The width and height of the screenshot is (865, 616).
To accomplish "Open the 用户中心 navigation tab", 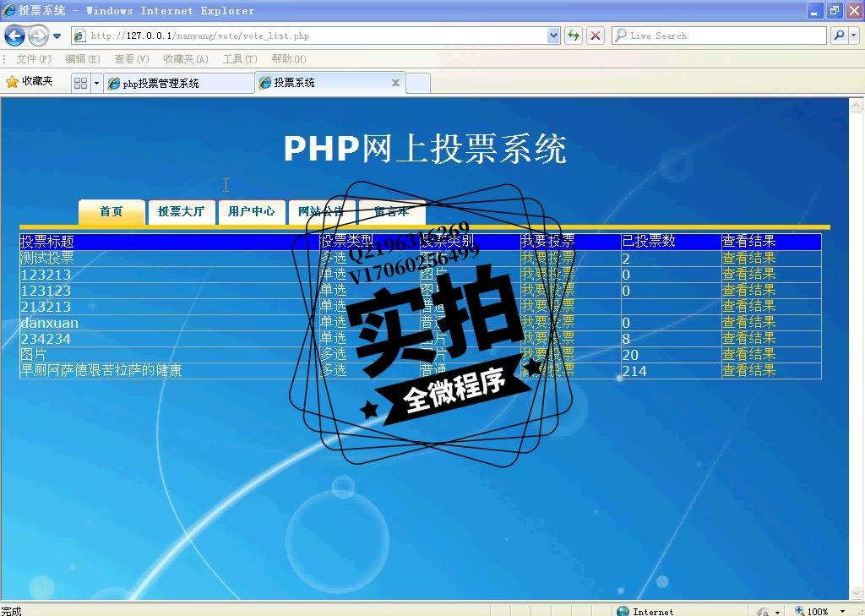I will tap(252, 212).
